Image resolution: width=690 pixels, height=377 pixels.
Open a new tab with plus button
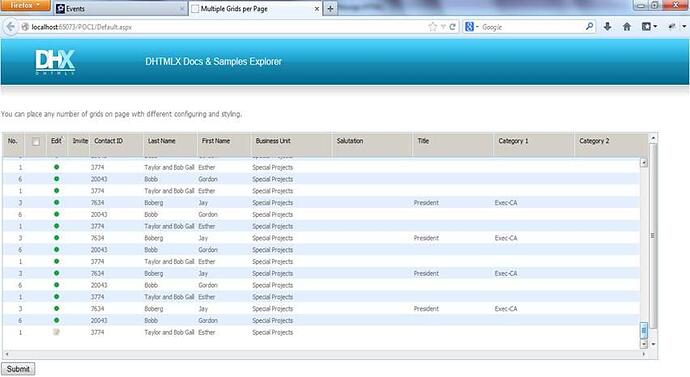click(x=330, y=9)
